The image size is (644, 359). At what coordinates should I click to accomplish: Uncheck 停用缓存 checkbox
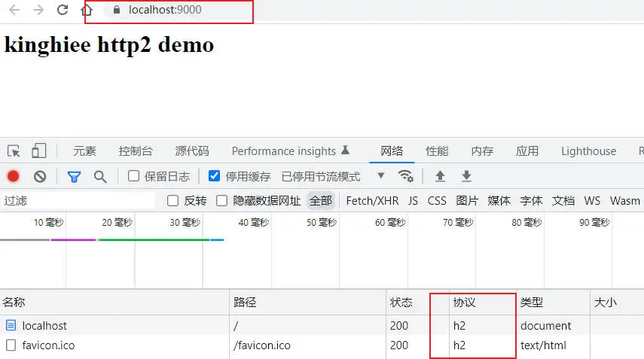(x=214, y=176)
